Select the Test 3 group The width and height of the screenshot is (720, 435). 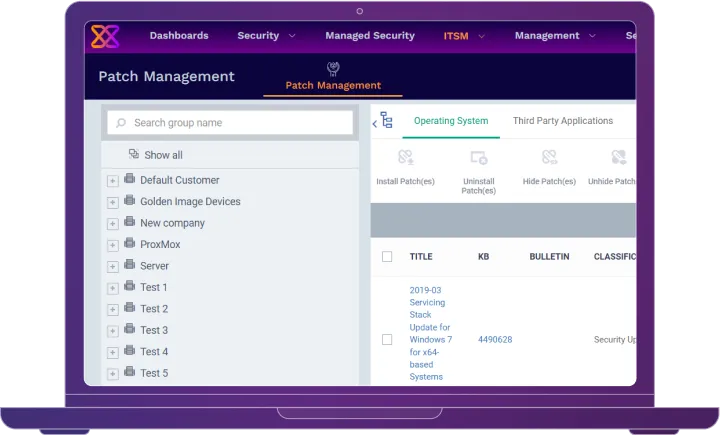coord(154,330)
